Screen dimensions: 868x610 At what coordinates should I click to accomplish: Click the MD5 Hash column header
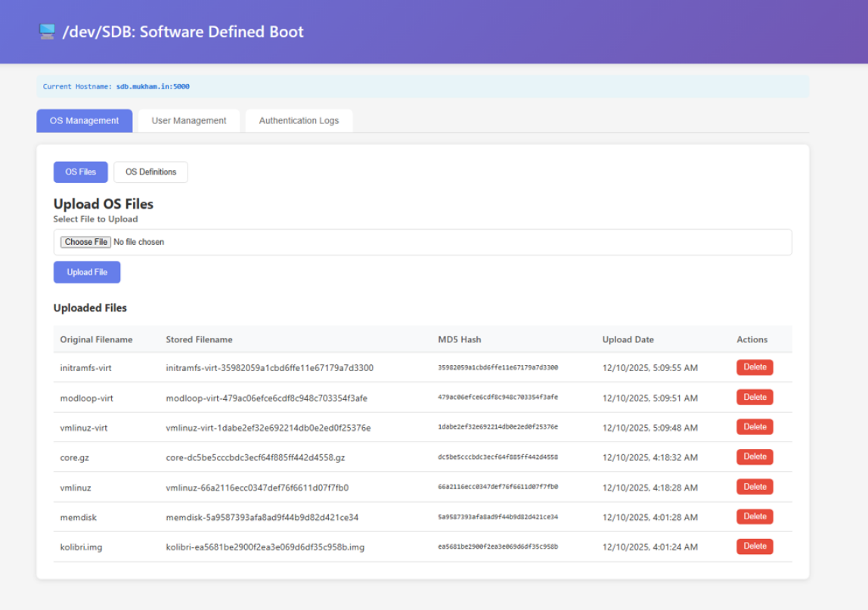[459, 339]
